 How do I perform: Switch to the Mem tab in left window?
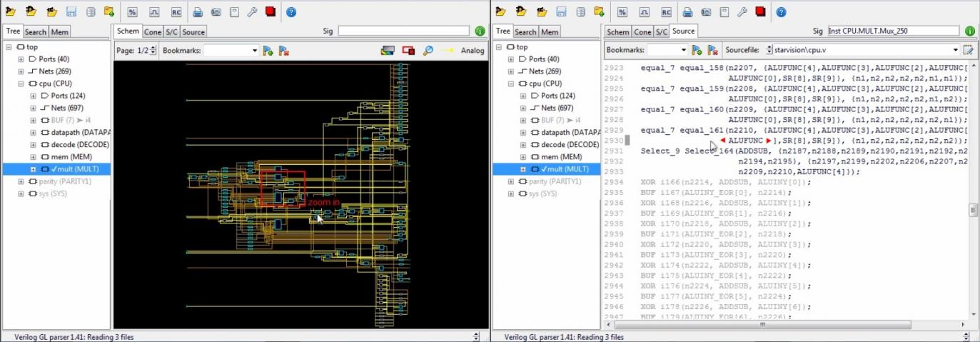point(59,31)
